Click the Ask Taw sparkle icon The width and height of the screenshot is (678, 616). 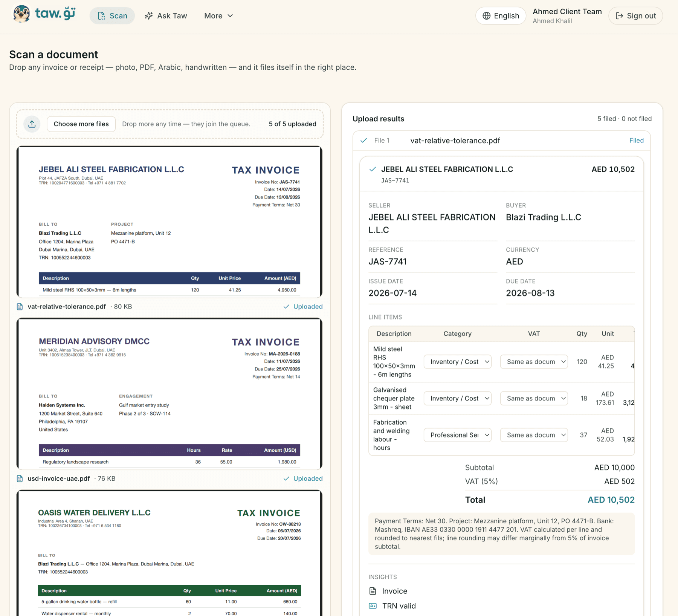tap(149, 16)
